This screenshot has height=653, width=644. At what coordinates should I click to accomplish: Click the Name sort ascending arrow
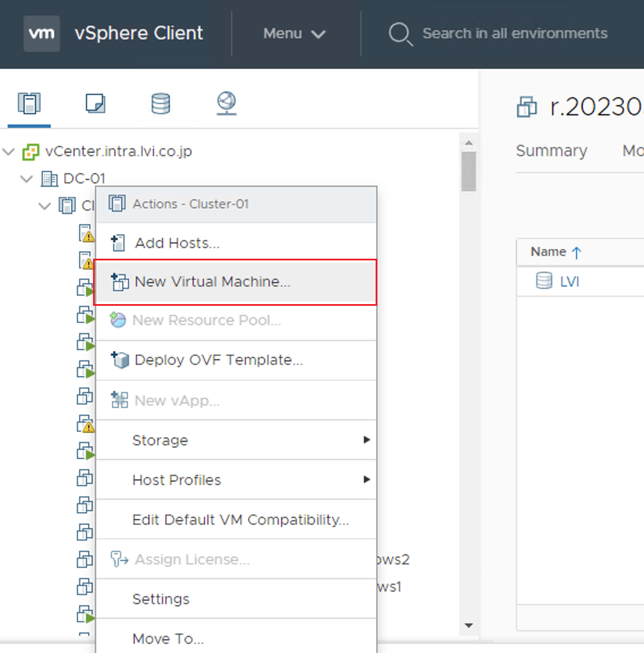click(576, 252)
